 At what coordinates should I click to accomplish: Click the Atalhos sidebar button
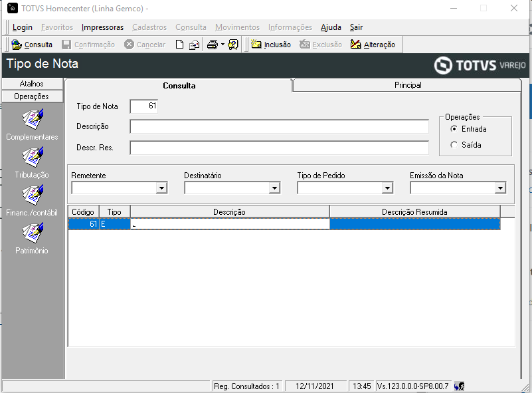point(32,84)
